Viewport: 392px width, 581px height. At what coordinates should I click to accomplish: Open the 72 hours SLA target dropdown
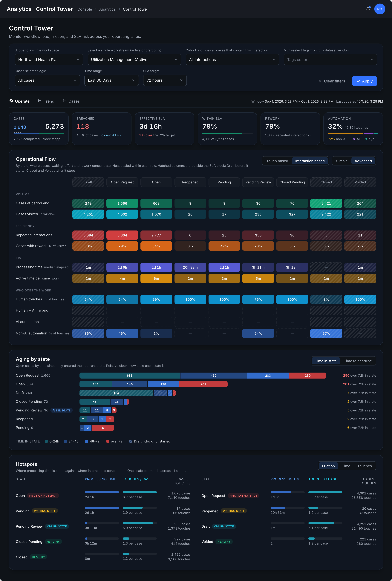point(165,80)
